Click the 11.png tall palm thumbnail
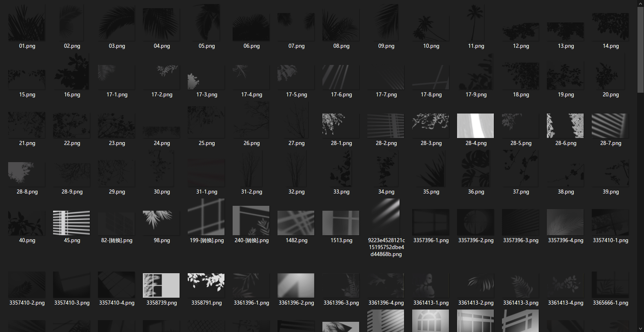The width and height of the screenshot is (644, 332). pos(476,23)
